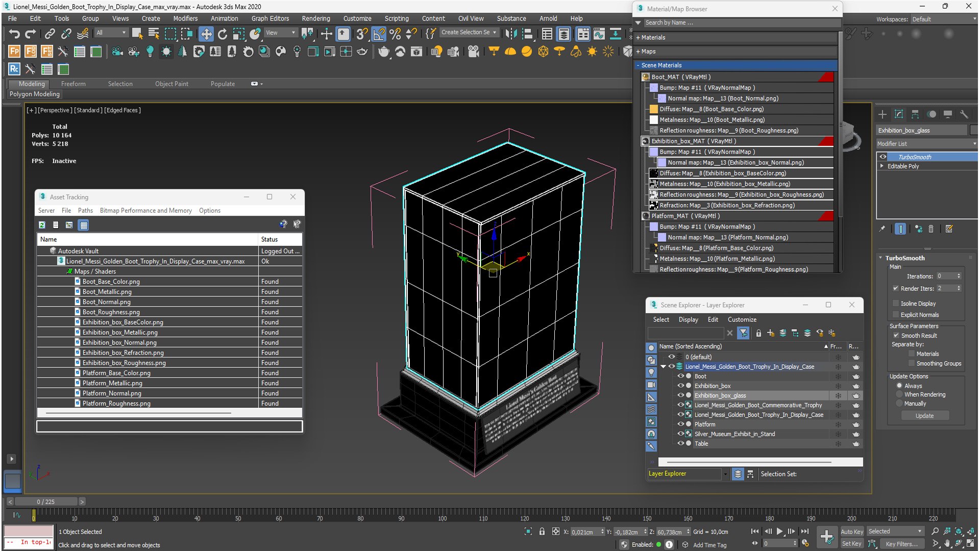Click the Redo arrow in main toolbar
The width and height of the screenshot is (980, 551).
click(x=31, y=34)
